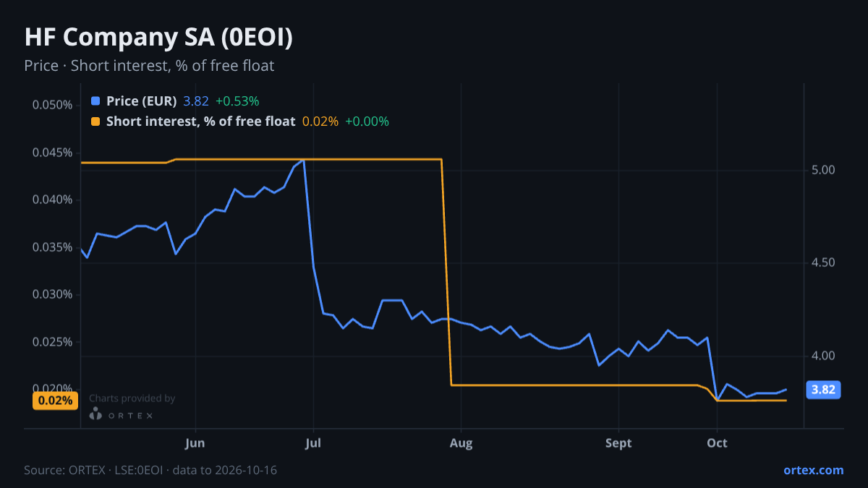Click the Sept x-axis label
This screenshot has height=488, width=868.
click(x=618, y=443)
